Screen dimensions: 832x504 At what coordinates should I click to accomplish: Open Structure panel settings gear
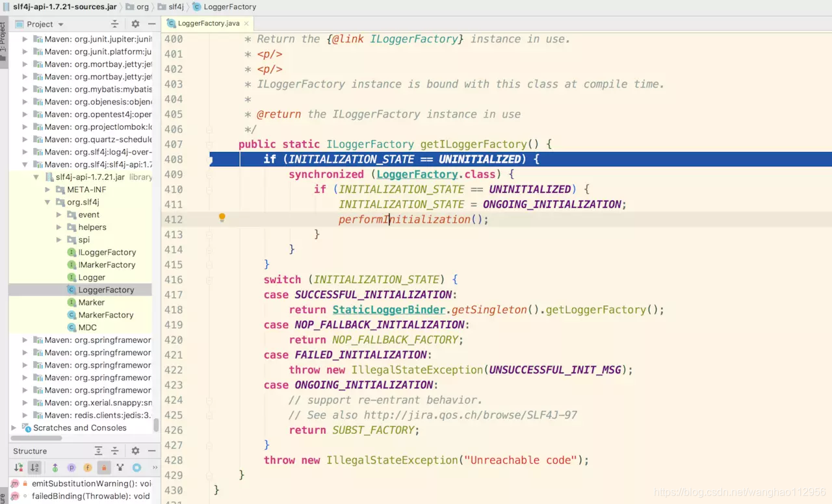tap(135, 451)
